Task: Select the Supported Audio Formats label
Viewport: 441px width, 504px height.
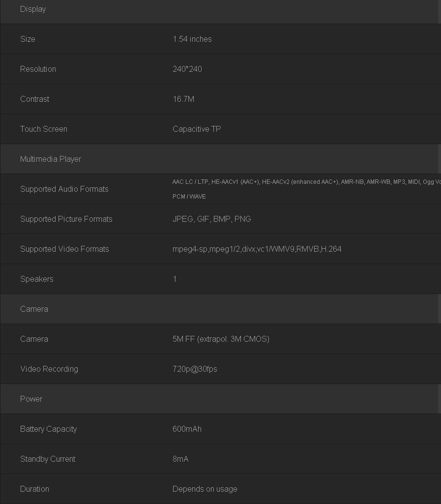Action: [64, 189]
